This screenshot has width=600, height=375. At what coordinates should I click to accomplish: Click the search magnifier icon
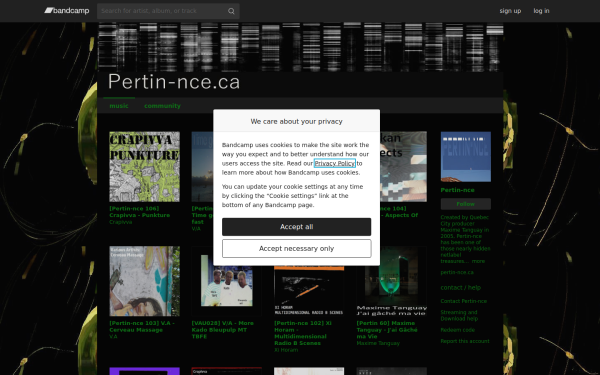pyautogui.click(x=231, y=11)
